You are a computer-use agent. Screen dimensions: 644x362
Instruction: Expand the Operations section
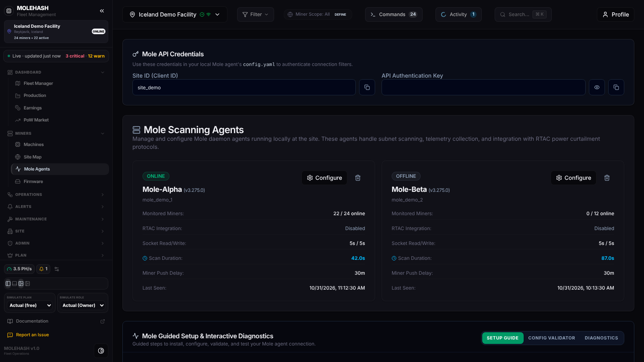pyautogui.click(x=56, y=195)
